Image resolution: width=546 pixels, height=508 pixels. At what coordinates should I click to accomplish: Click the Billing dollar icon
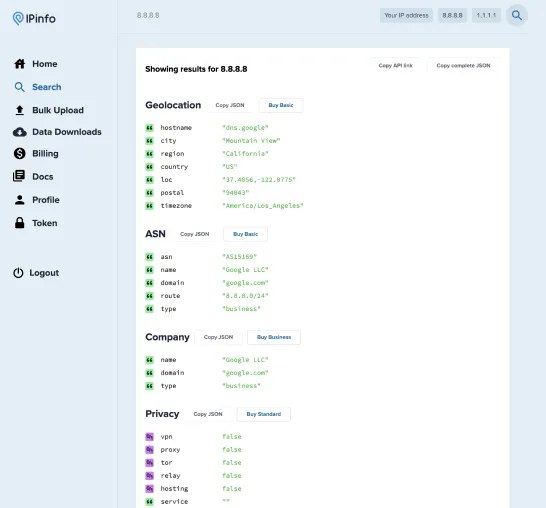pos(20,154)
